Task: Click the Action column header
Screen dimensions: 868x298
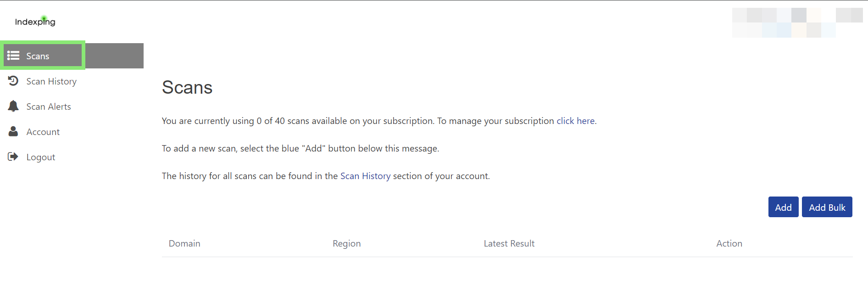Action: pyautogui.click(x=729, y=243)
